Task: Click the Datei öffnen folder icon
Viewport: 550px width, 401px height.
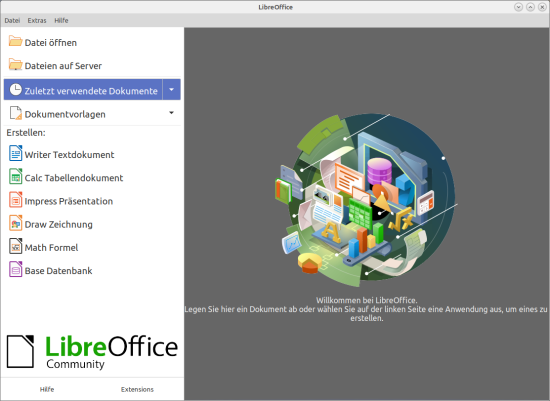Action: pos(15,41)
